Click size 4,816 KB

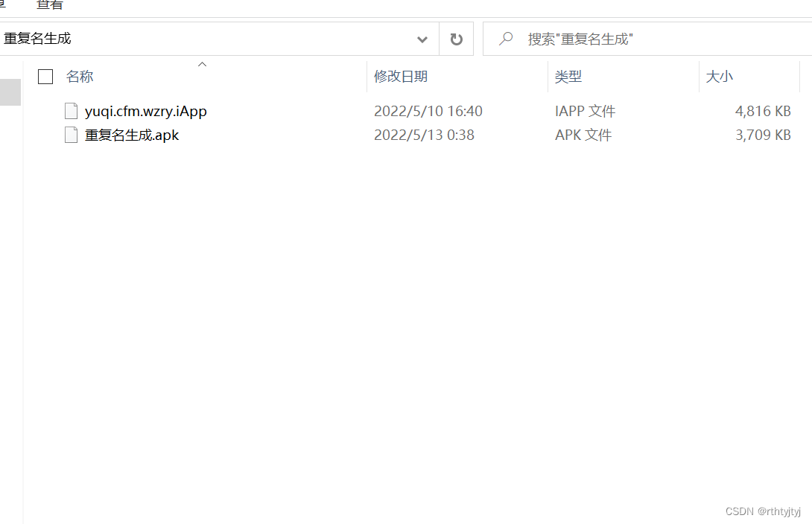click(763, 111)
